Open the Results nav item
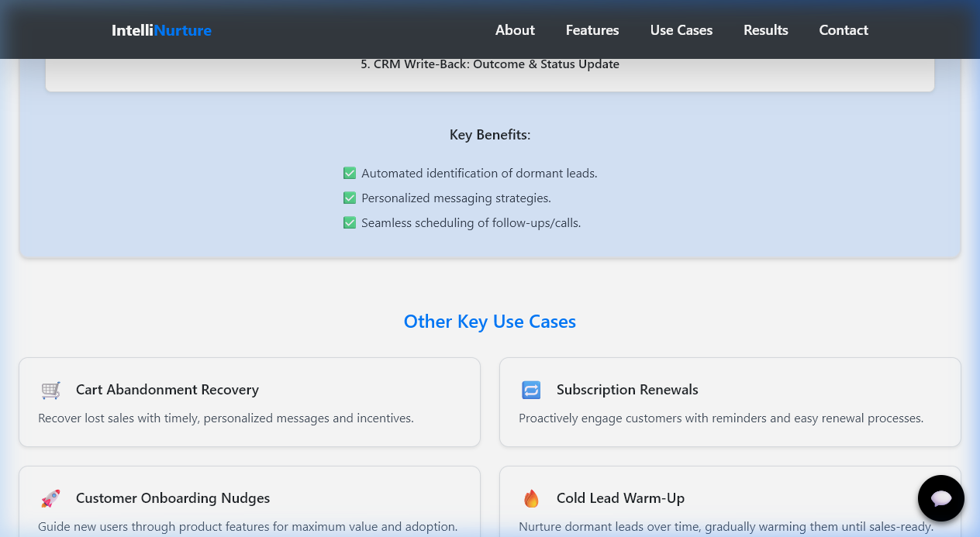The image size is (980, 537). 766,30
